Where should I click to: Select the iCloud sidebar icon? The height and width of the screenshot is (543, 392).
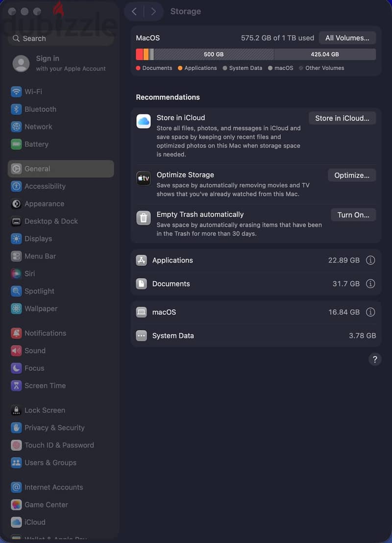click(x=16, y=522)
